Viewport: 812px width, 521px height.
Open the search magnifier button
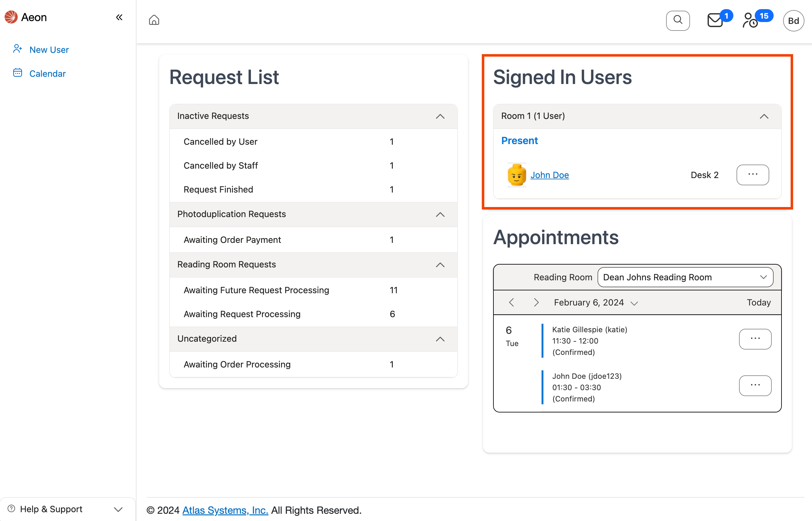click(677, 20)
